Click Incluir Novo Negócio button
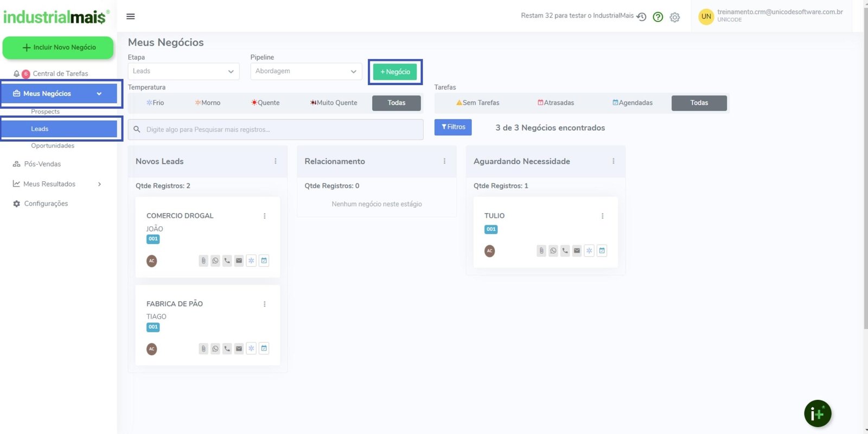868x434 pixels. [58, 48]
